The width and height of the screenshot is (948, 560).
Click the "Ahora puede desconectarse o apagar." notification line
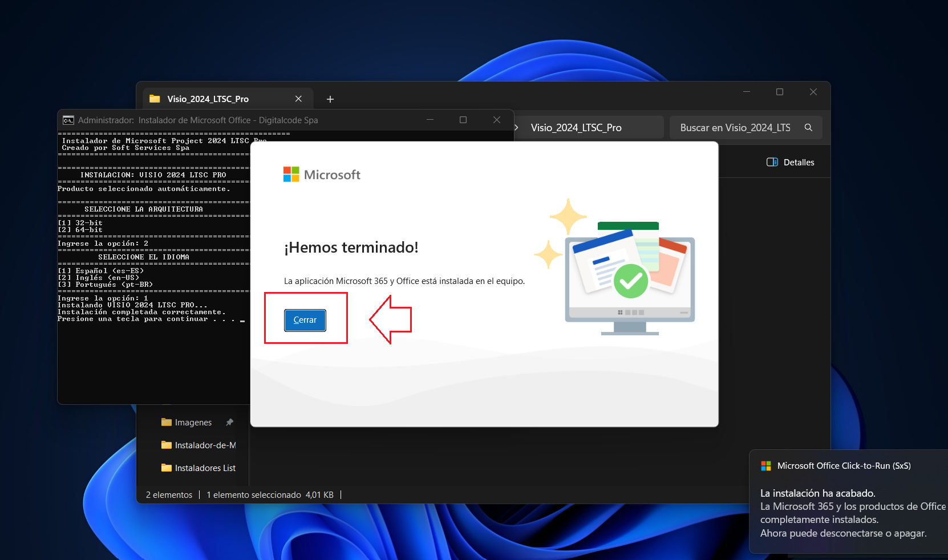pos(844,533)
